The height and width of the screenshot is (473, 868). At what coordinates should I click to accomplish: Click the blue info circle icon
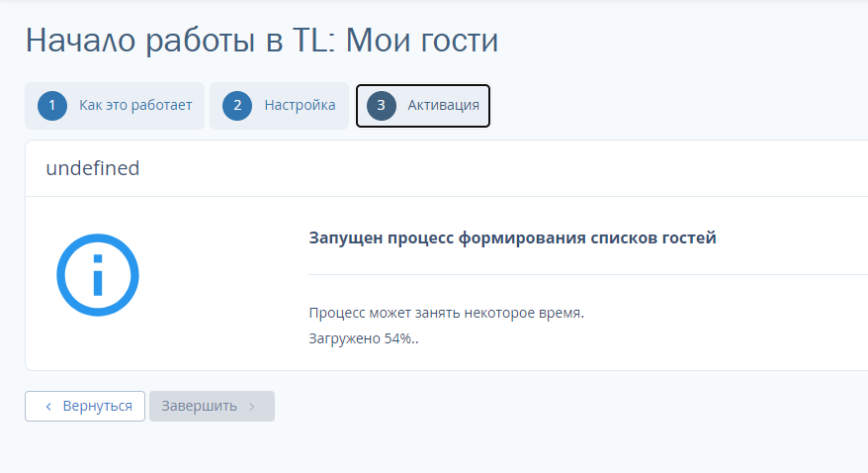(98, 275)
